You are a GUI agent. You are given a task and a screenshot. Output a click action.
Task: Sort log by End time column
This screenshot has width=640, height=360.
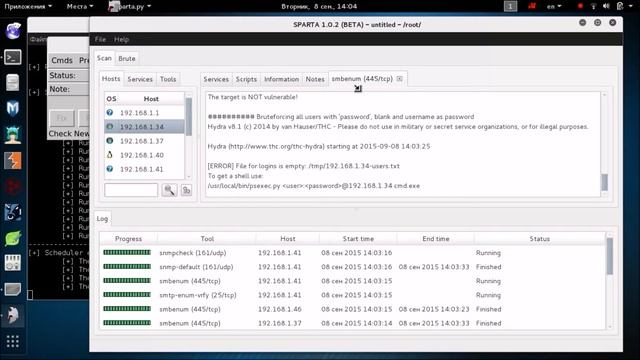tap(436, 239)
